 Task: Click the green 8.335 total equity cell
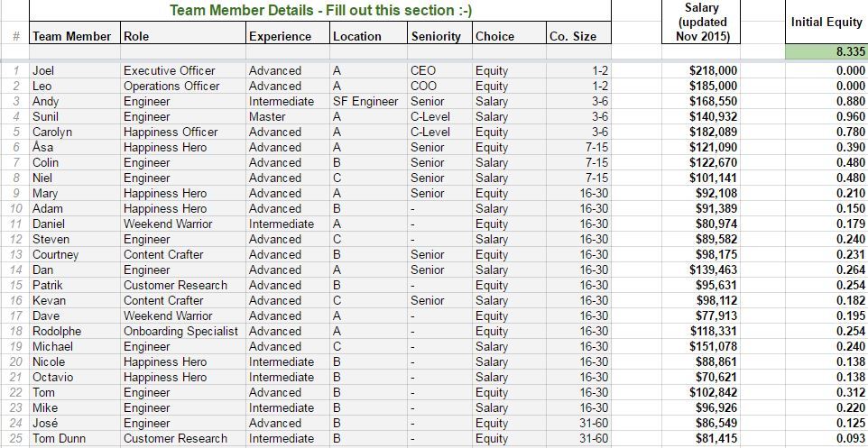click(x=826, y=52)
